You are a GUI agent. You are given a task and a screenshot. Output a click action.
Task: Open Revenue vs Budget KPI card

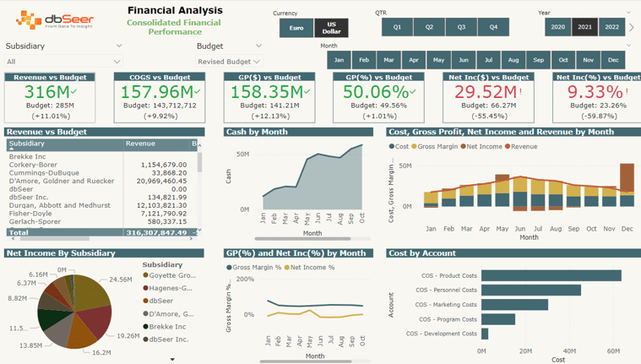[50, 98]
